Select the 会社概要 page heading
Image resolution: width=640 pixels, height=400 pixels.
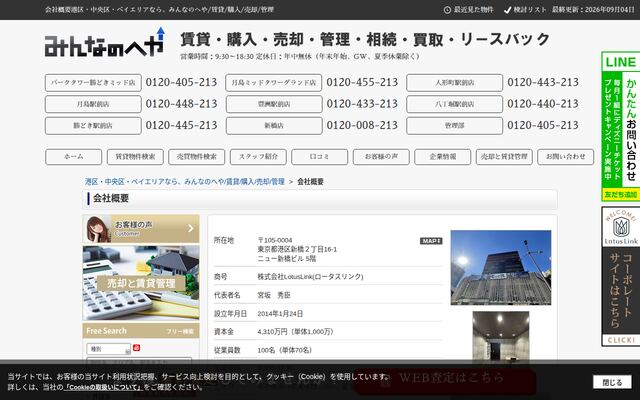[111, 198]
